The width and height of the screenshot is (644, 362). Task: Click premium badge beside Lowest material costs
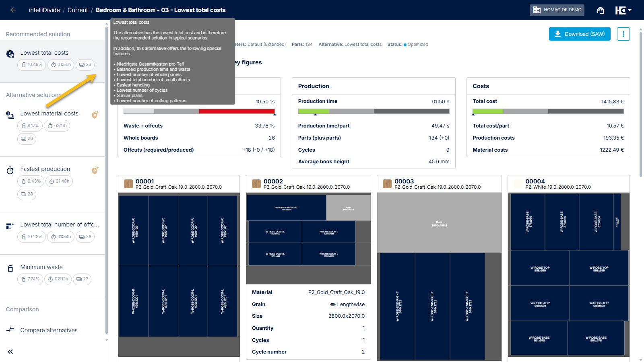coord(95,115)
